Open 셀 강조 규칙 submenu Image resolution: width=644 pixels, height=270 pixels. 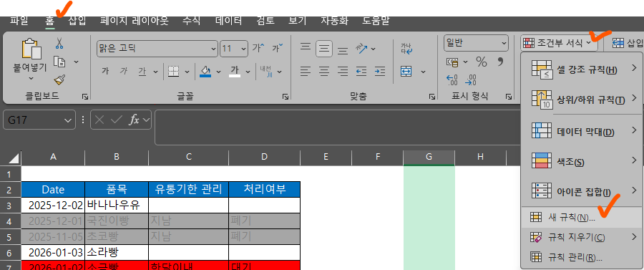[x=582, y=70]
